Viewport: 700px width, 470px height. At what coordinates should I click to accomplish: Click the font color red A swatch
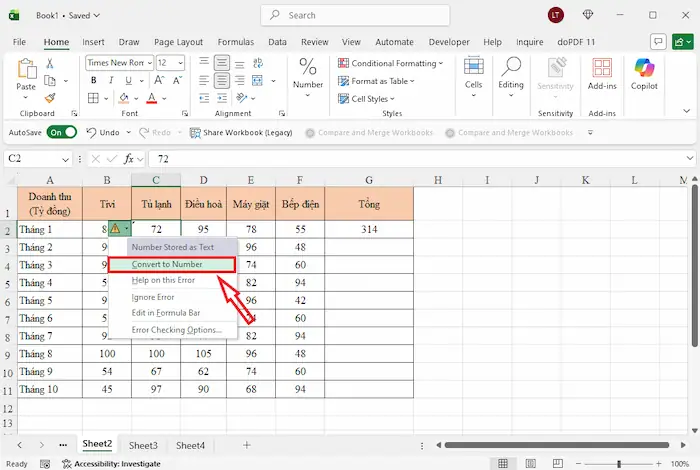click(150, 99)
